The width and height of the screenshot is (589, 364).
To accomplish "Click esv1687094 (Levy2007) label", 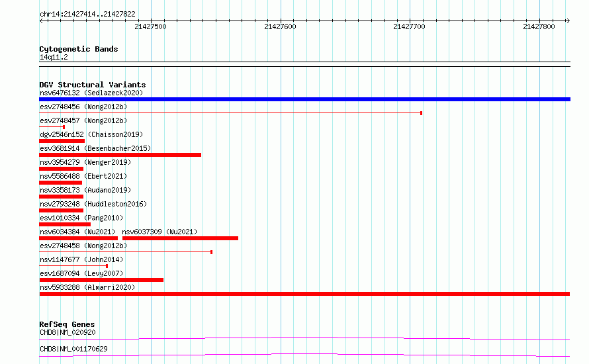I will pos(81,273).
